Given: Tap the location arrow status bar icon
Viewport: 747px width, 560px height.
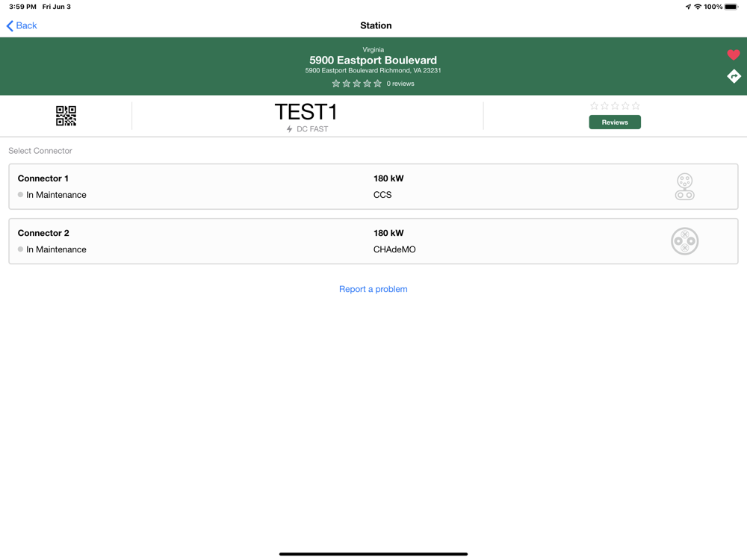Looking at the screenshot, I should click(x=688, y=7).
